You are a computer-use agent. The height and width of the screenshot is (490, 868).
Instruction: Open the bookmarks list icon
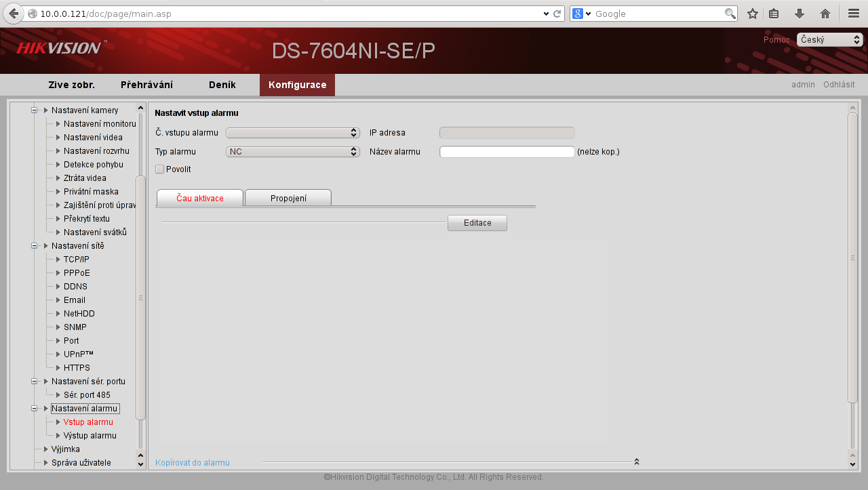tap(774, 14)
